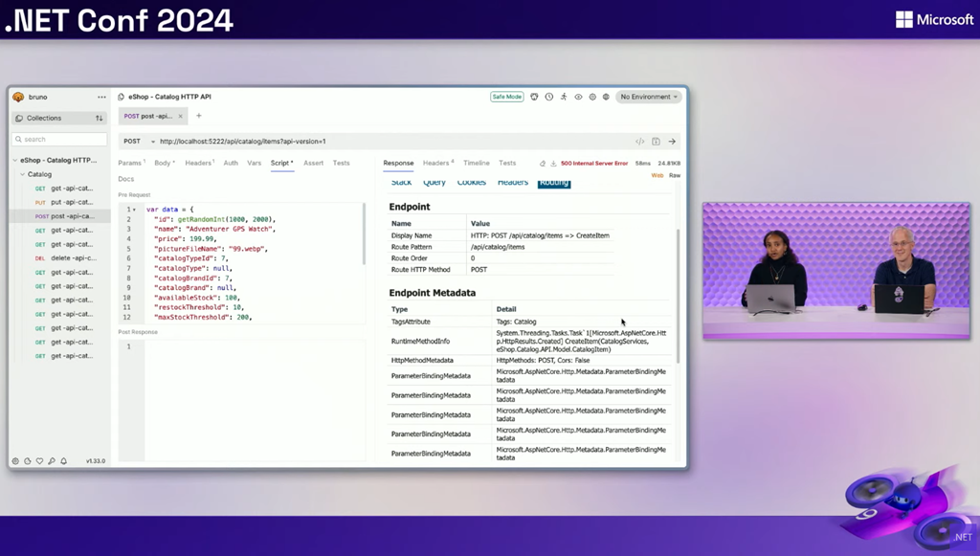This screenshot has height=556, width=980.
Task: Open the Query link in error page
Action: (x=434, y=183)
